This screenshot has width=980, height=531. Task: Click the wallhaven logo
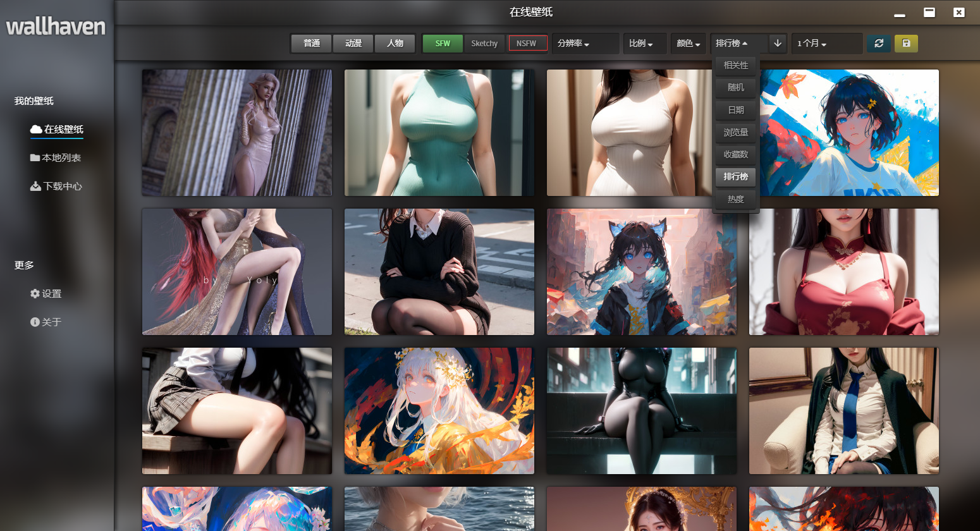tap(56, 27)
